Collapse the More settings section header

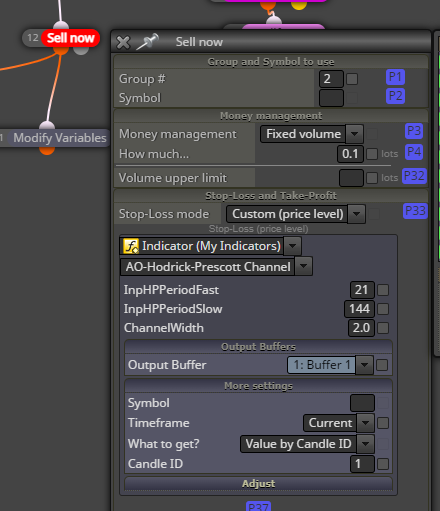click(x=258, y=386)
